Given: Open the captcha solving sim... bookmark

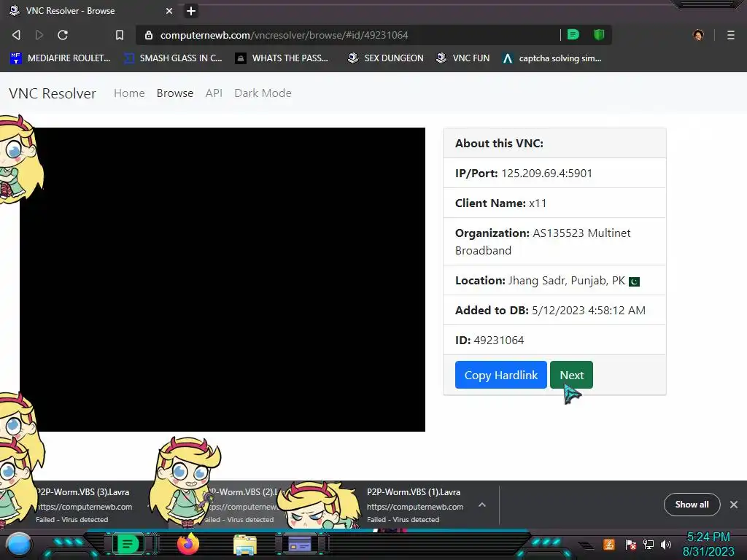Looking at the screenshot, I should [553, 58].
